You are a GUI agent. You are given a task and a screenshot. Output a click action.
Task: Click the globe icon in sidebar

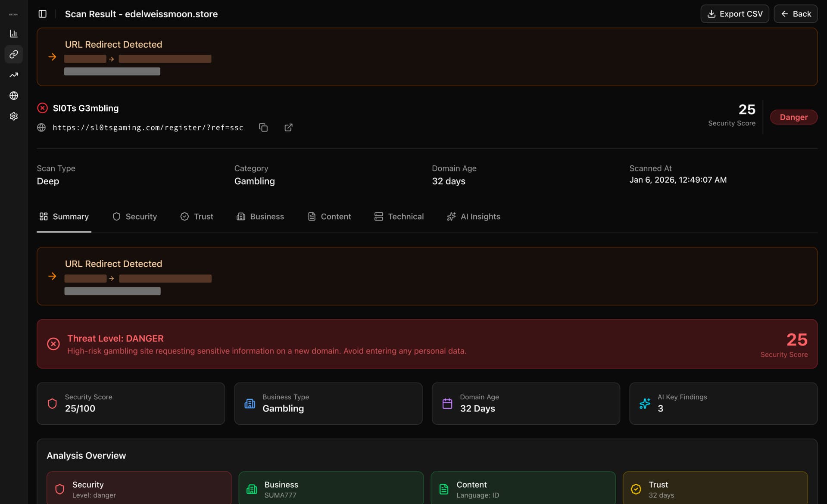coord(14,96)
